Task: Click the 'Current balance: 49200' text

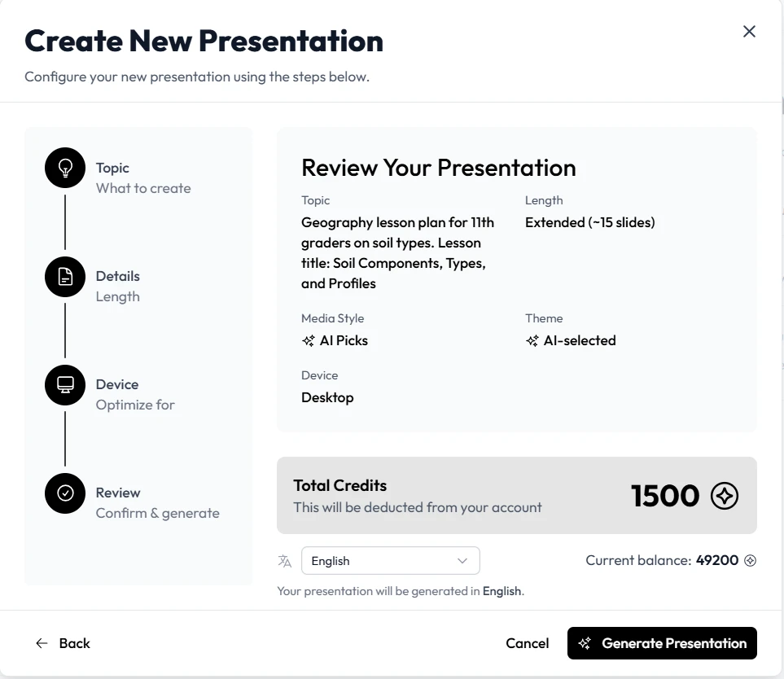Action: tap(662, 560)
